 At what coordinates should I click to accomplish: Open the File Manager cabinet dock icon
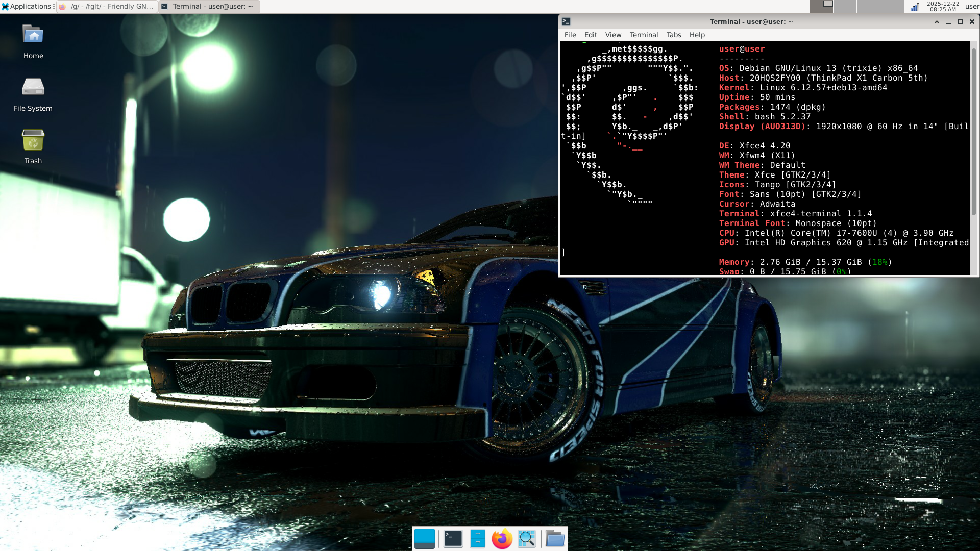[x=477, y=539]
